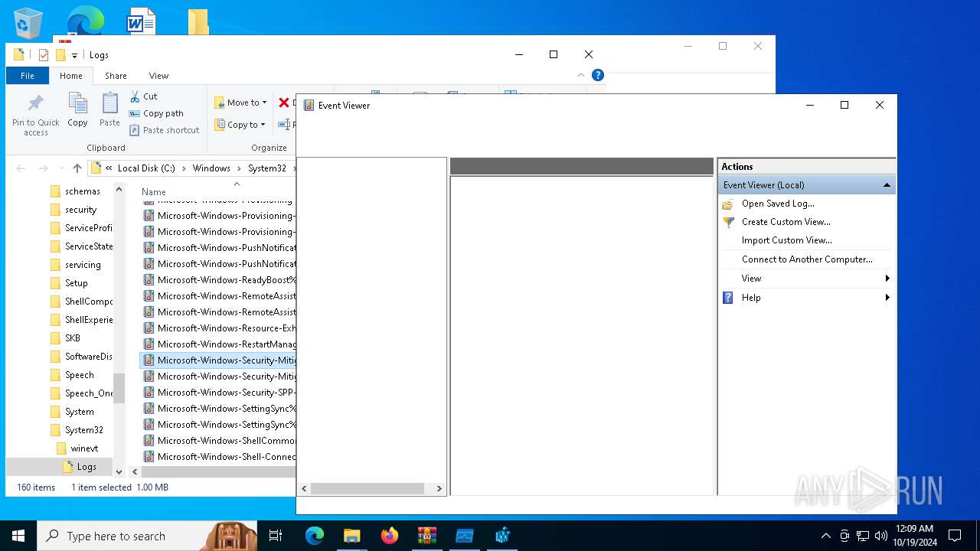Click the Up one level arrow
The image size is (980, 551).
77,168
